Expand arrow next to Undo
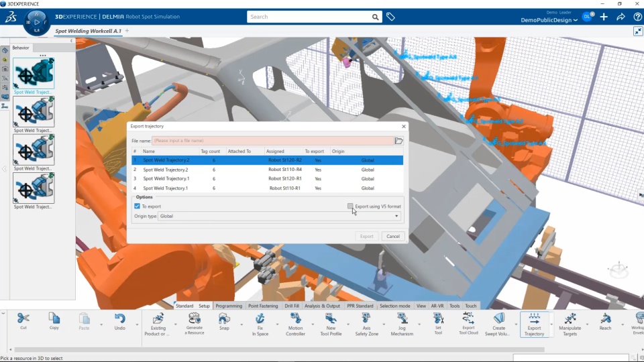Image resolution: width=644 pixels, height=362 pixels. [x=137, y=324]
